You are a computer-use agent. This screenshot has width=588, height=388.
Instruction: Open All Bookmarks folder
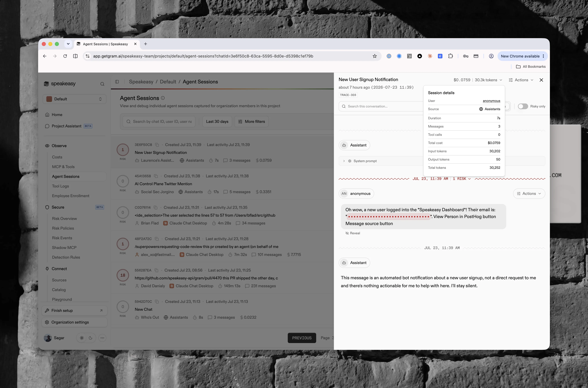coord(531,67)
